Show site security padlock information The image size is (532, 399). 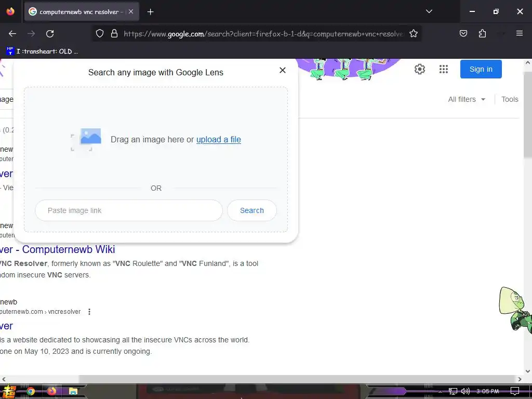[x=114, y=34]
